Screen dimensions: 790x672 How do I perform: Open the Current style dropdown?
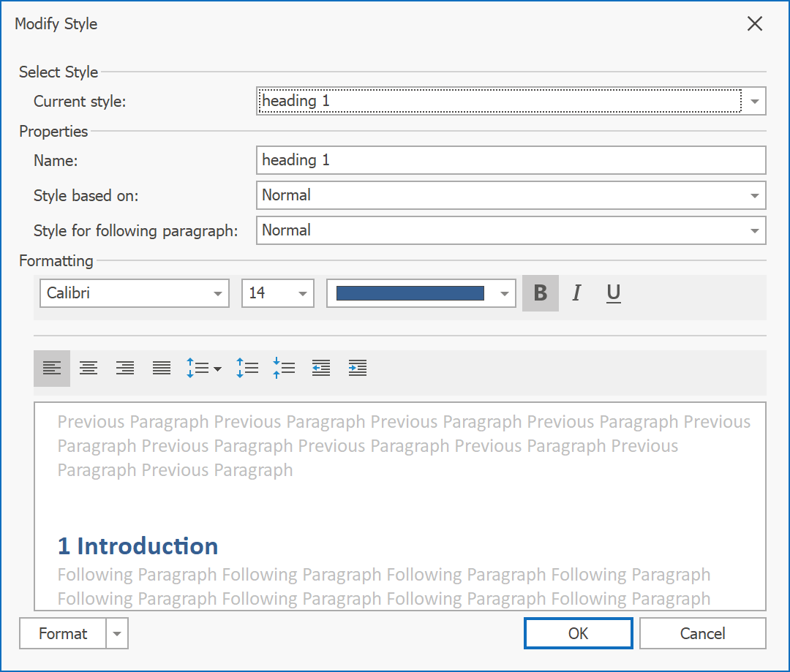755,102
